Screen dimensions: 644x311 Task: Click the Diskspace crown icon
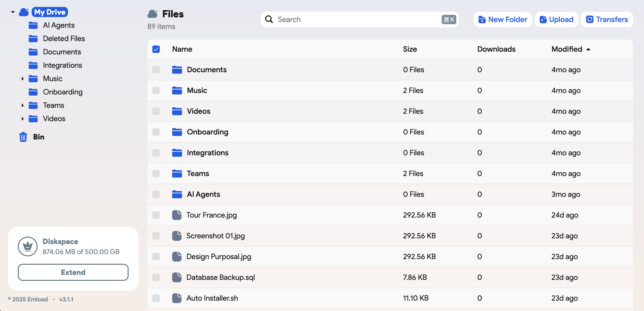point(28,246)
